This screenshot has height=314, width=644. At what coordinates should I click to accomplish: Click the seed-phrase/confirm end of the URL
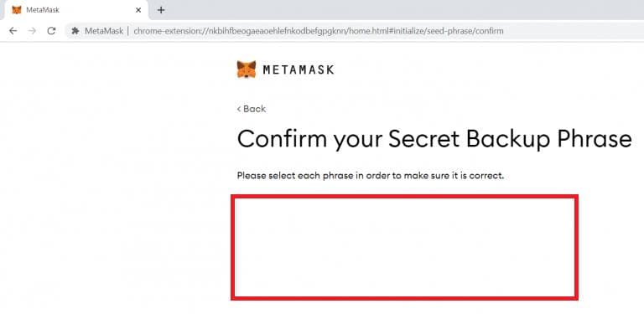coord(462,31)
